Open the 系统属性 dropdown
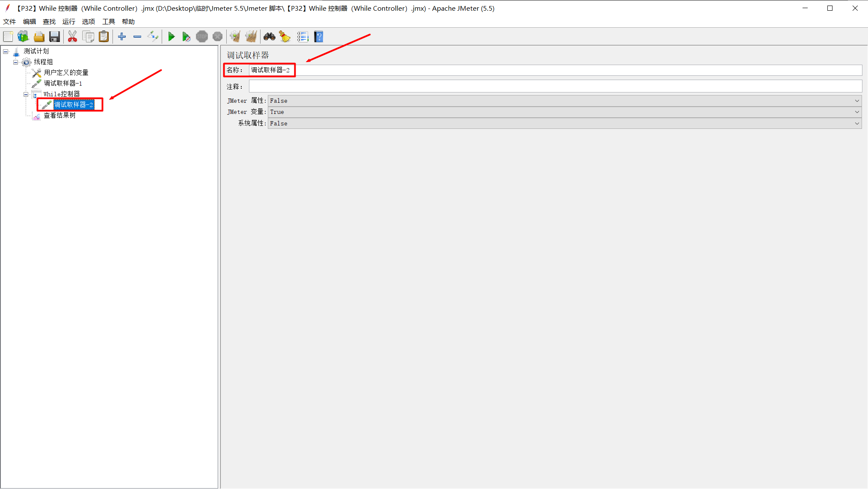The width and height of the screenshot is (868, 489). pos(857,123)
